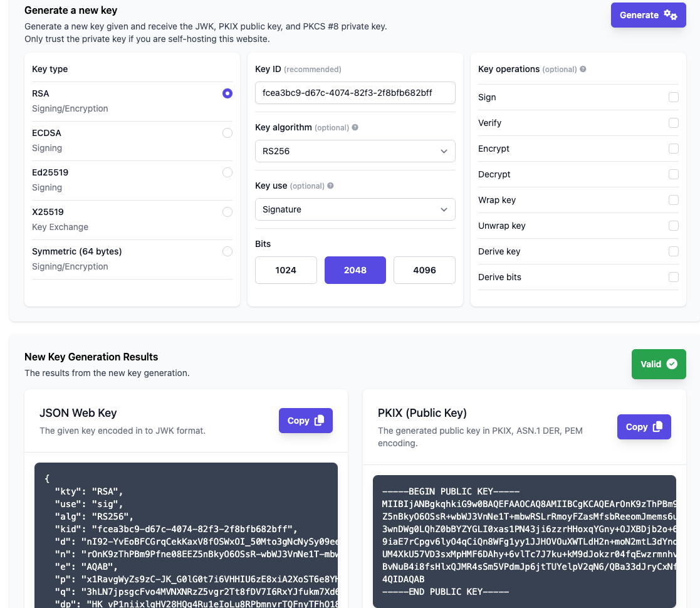Toggle the Derive bits checkbox
Viewport: 700px width, 608px height.
[x=674, y=277]
